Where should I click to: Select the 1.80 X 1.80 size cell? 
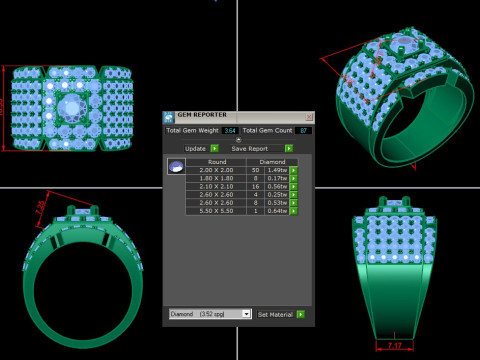216,178
